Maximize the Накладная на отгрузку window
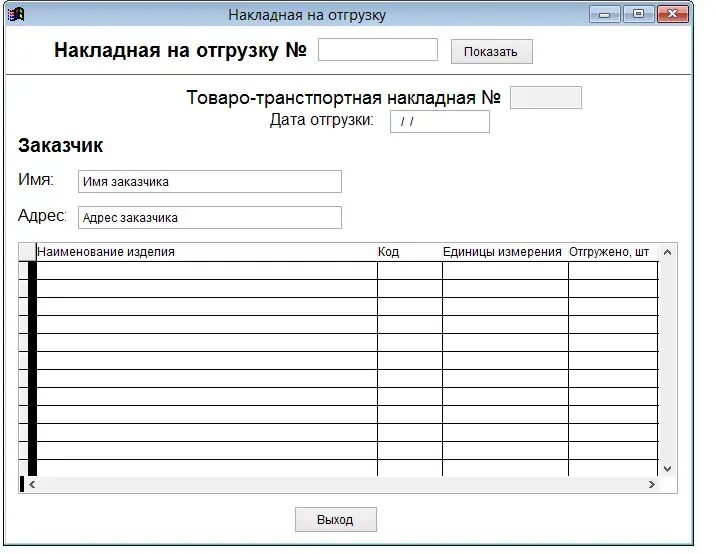 pos(638,14)
